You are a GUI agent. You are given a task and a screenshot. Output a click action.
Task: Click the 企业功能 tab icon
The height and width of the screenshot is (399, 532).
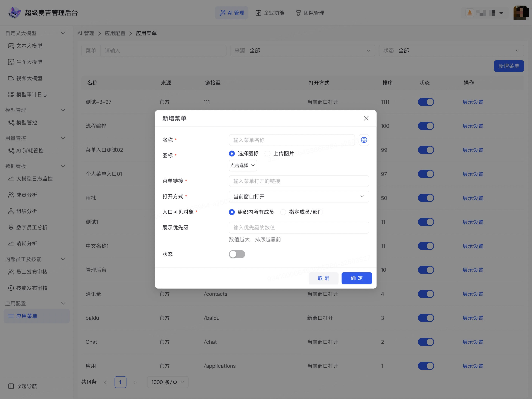(x=258, y=13)
